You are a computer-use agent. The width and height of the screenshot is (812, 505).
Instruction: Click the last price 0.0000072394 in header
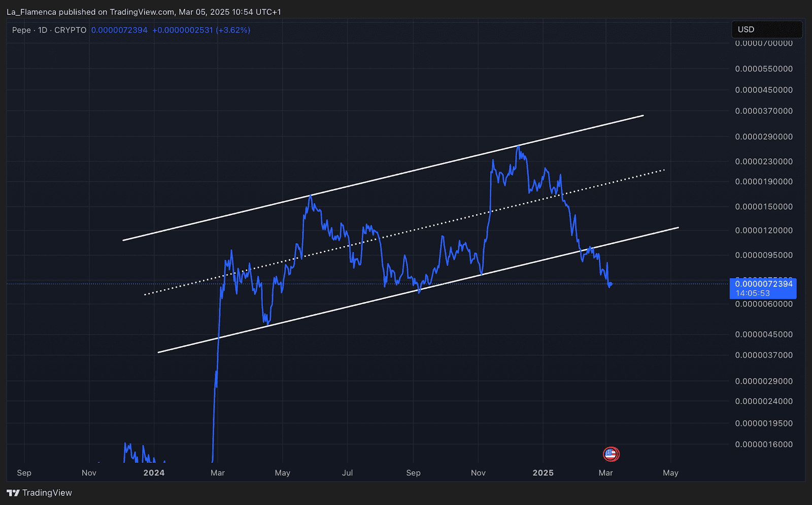pos(119,30)
